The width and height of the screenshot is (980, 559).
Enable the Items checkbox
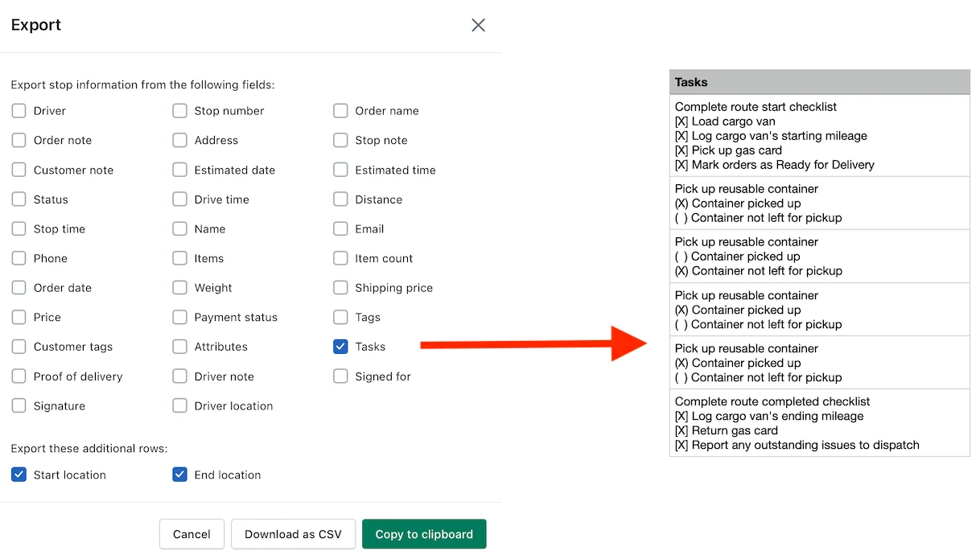pos(179,258)
